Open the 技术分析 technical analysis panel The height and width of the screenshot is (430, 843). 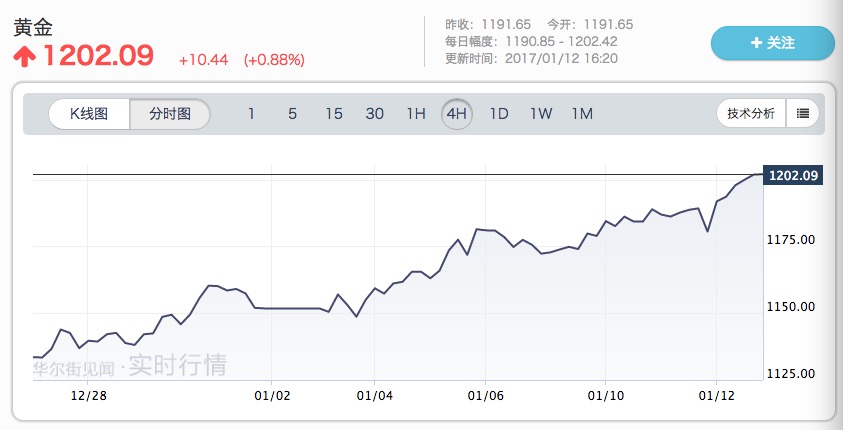pyautogui.click(x=751, y=113)
